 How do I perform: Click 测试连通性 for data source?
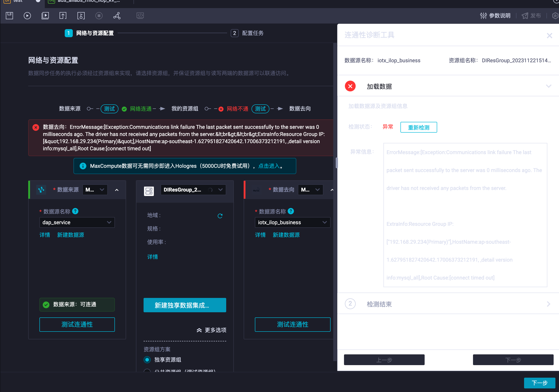(x=77, y=325)
